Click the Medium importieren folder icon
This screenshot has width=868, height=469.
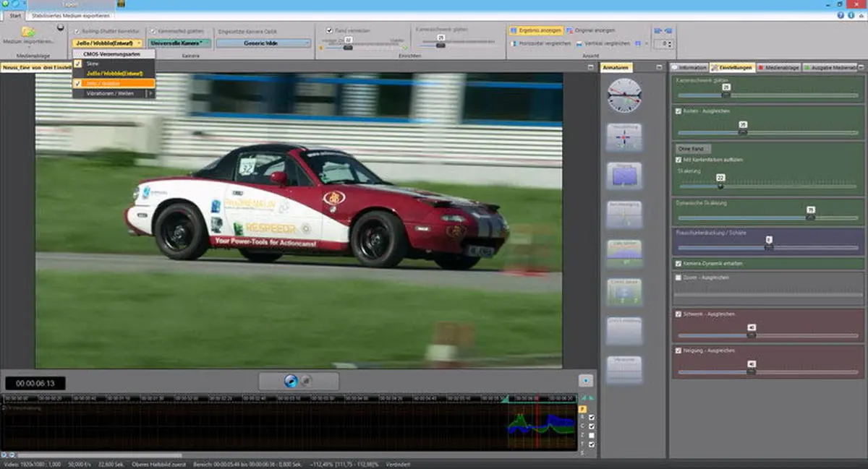click(x=28, y=32)
